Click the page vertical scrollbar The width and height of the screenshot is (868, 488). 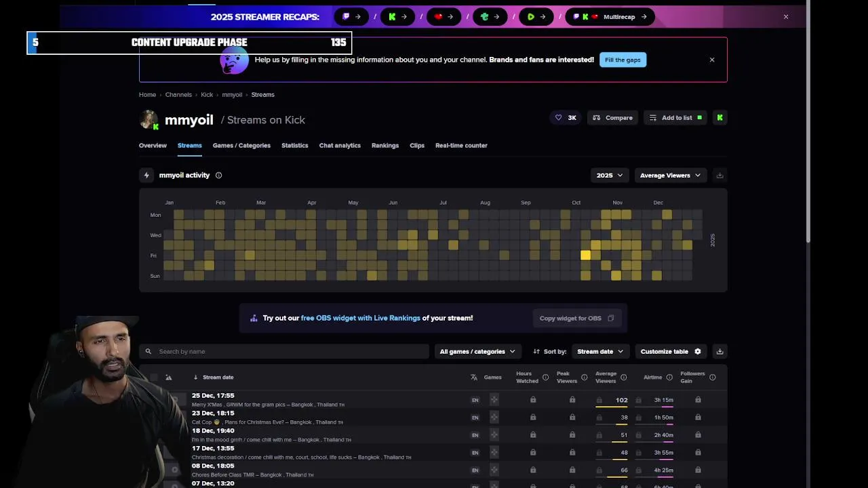click(x=808, y=122)
